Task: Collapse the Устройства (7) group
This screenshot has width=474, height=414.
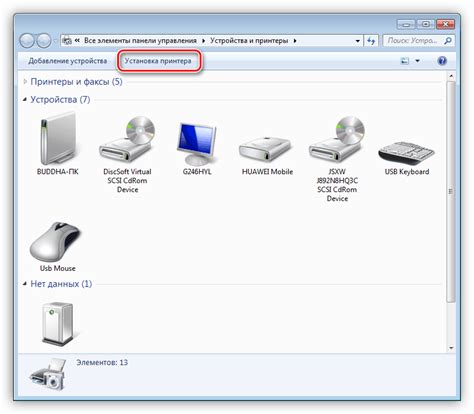Action: tap(25, 99)
